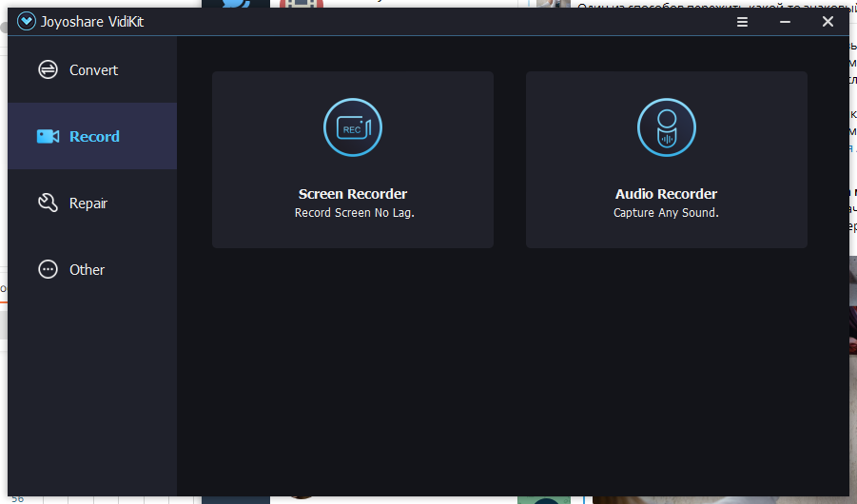Click the Other ellipsis icon

click(x=49, y=269)
